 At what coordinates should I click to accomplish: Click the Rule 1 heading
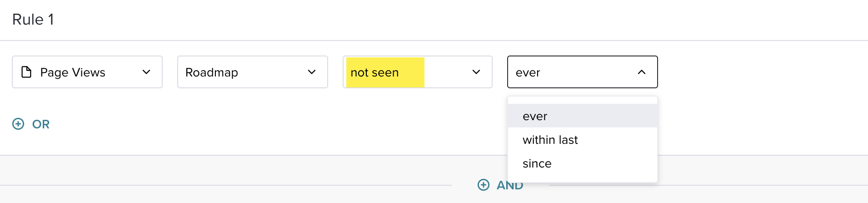[x=33, y=20]
